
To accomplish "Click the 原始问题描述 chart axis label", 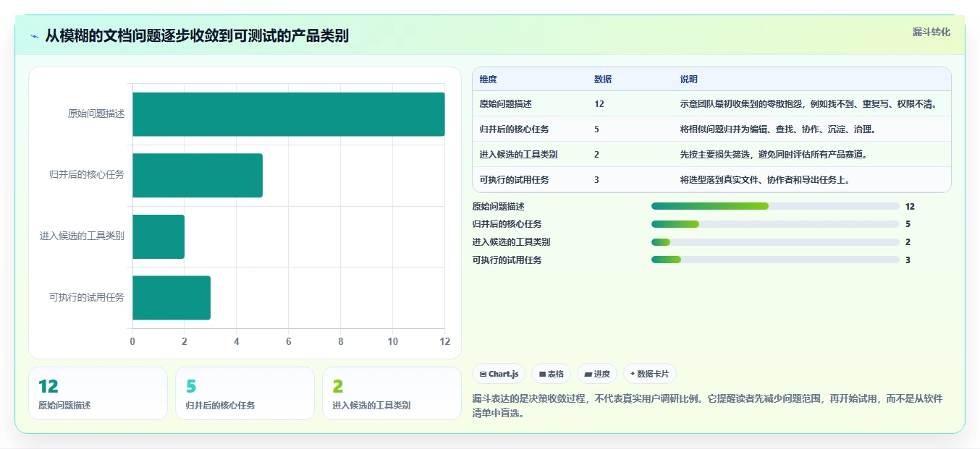I will click(x=96, y=114).
